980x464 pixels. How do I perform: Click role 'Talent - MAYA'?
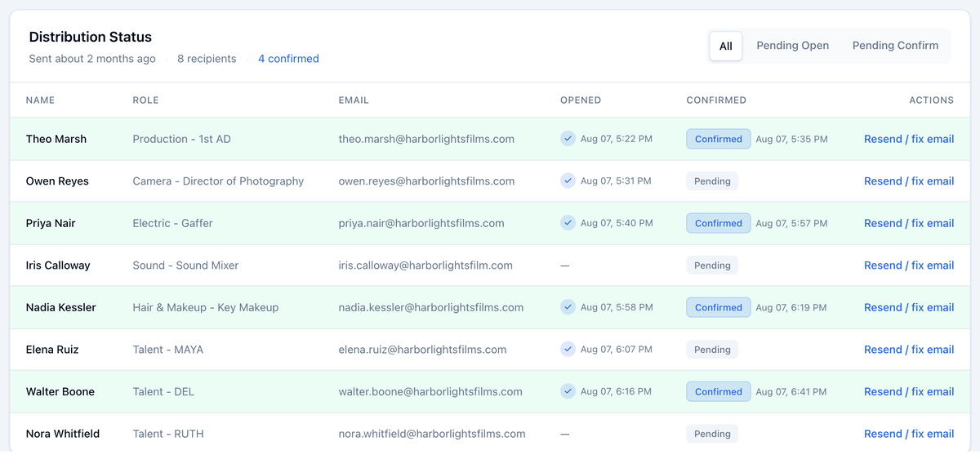coord(168,350)
